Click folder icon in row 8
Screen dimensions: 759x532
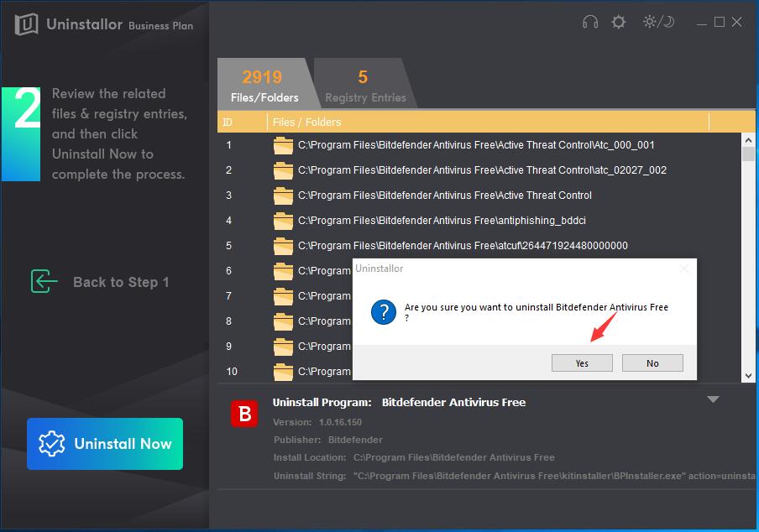pos(283,321)
